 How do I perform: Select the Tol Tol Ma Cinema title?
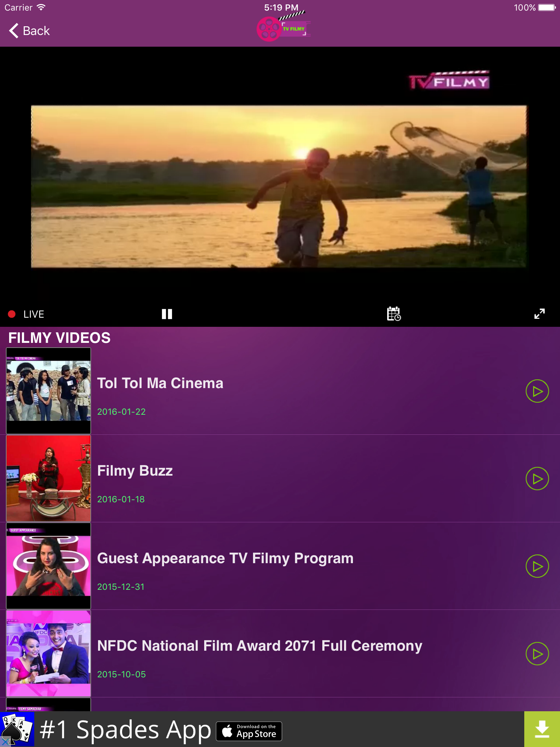click(160, 383)
